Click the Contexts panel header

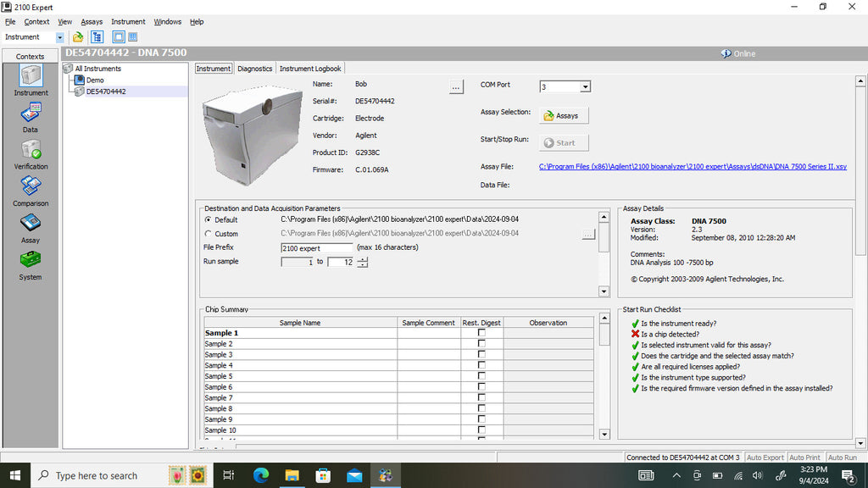[x=30, y=57]
